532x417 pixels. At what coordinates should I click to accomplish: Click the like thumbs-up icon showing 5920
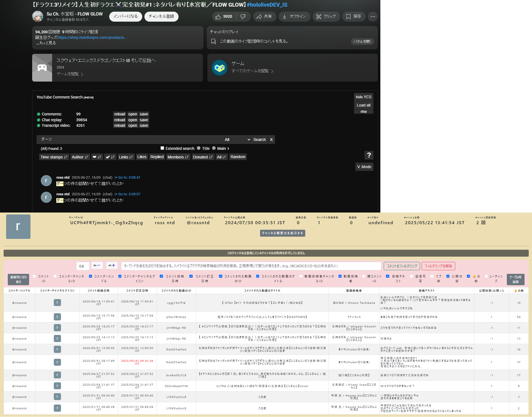218,17
